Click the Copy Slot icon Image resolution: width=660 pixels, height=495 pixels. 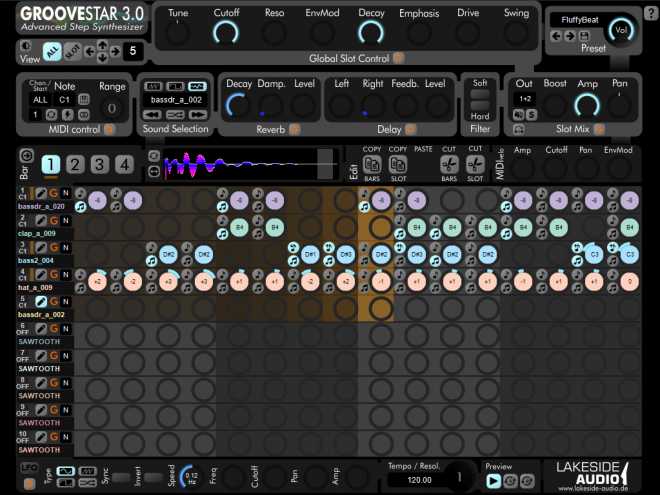pos(398,165)
